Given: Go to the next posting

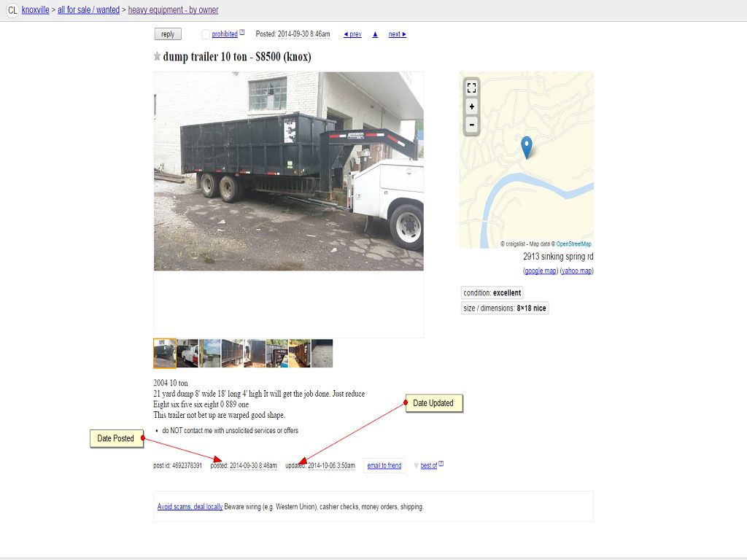Looking at the screenshot, I should pos(398,34).
